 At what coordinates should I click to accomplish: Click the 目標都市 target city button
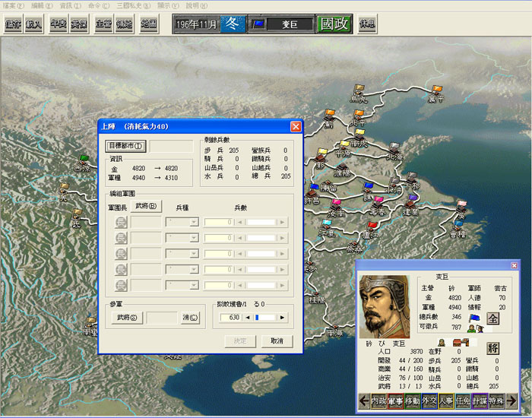pos(125,146)
